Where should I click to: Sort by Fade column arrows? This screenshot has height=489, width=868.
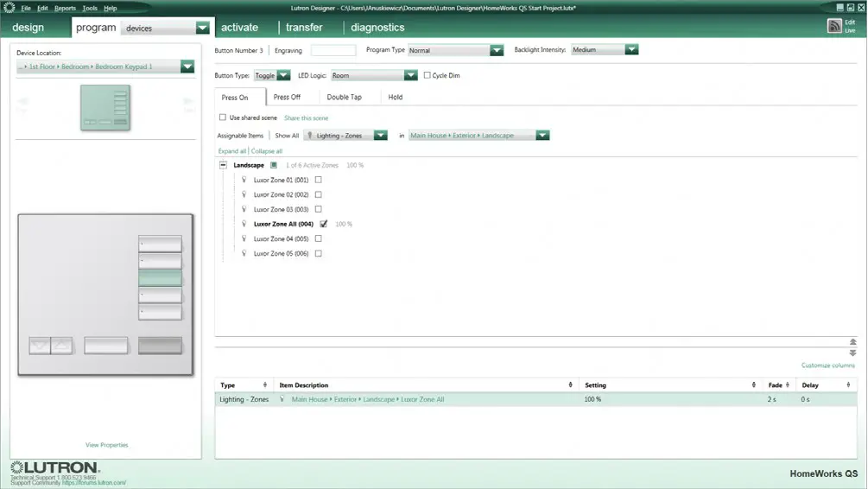(x=787, y=384)
